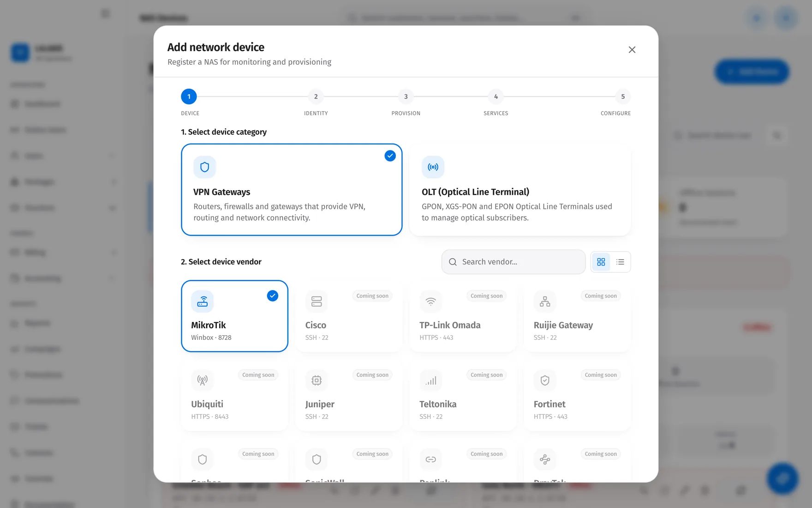The image size is (812, 508).
Task: Click the Ruijie Gateway vendor name
Action: click(563, 325)
